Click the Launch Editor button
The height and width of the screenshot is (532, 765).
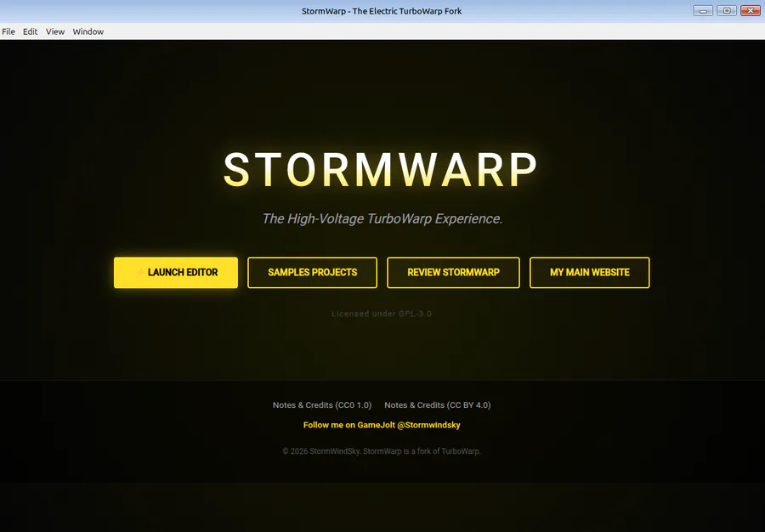(x=176, y=273)
